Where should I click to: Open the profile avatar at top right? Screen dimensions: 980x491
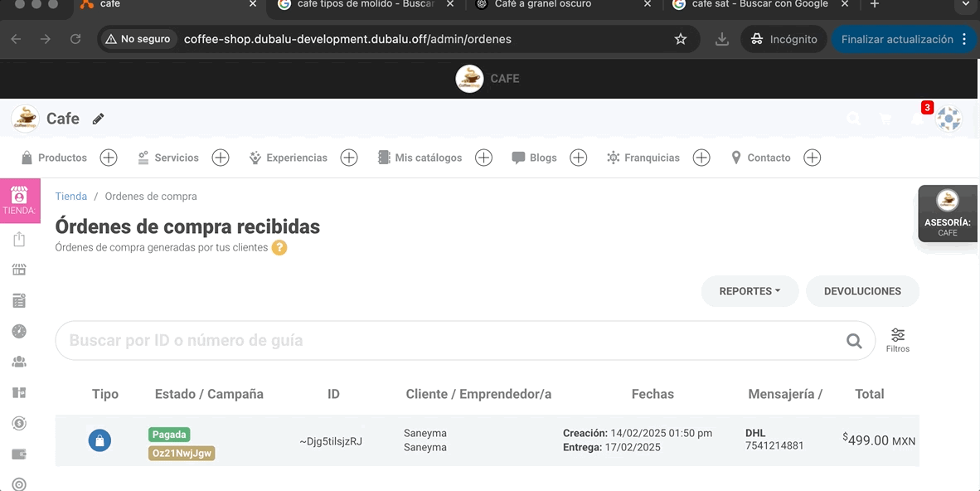(948, 119)
